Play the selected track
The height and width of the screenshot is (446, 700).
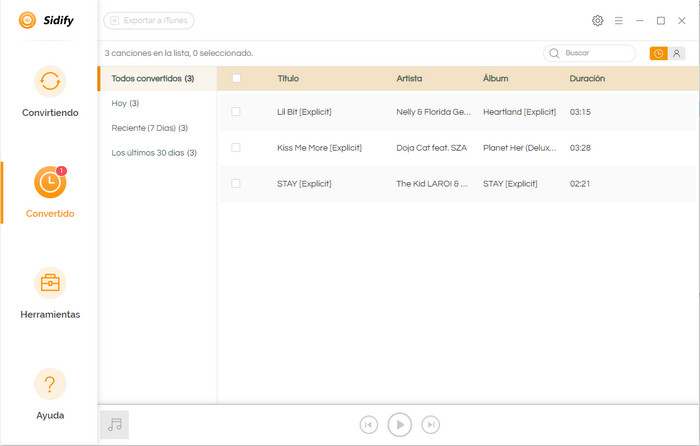point(400,425)
